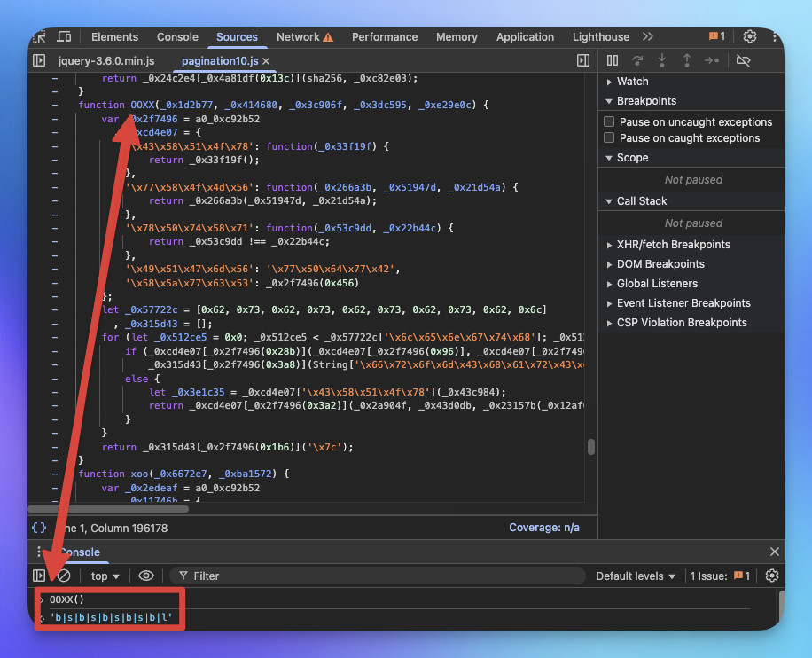Create live expression eye icon
The height and width of the screenshot is (658, 812).
pos(146,576)
